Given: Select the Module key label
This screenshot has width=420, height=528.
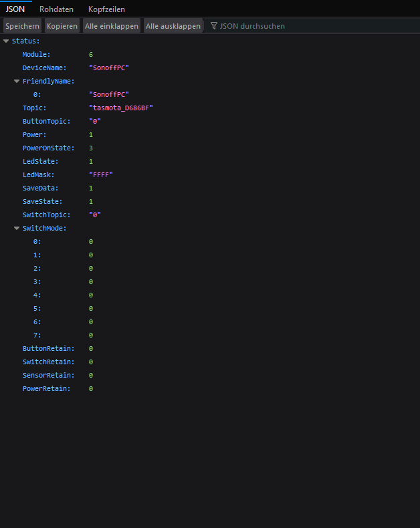Looking at the screenshot, I should click(x=36, y=55).
